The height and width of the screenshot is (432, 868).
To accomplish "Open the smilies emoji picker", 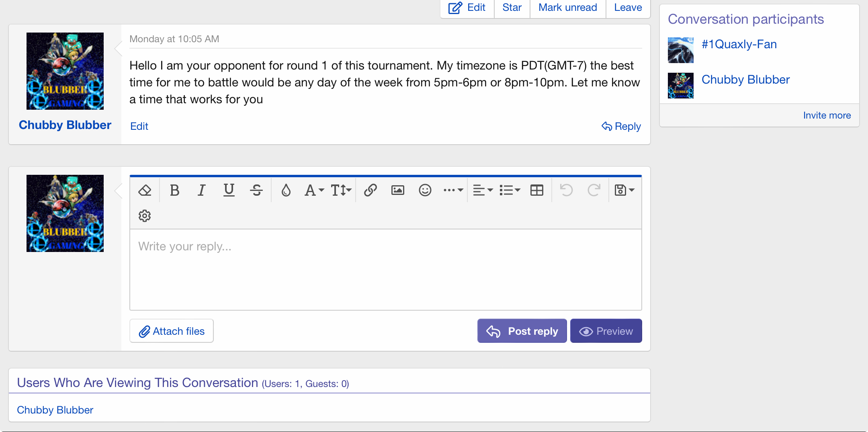I will (425, 190).
